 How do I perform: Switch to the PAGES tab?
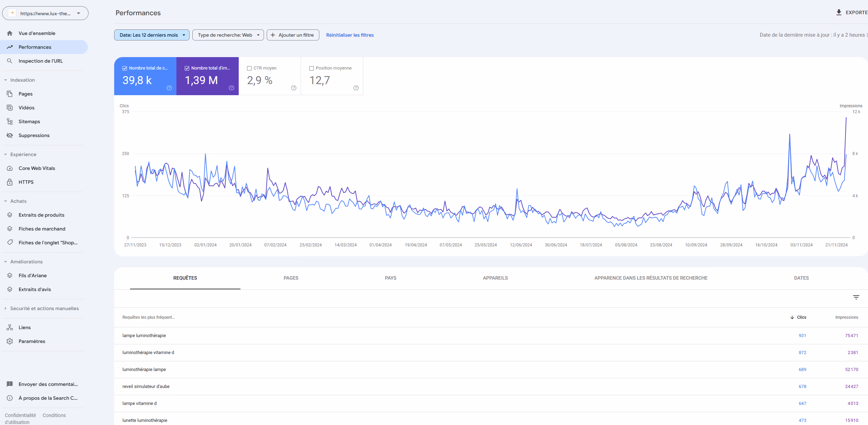coord(291,278)
